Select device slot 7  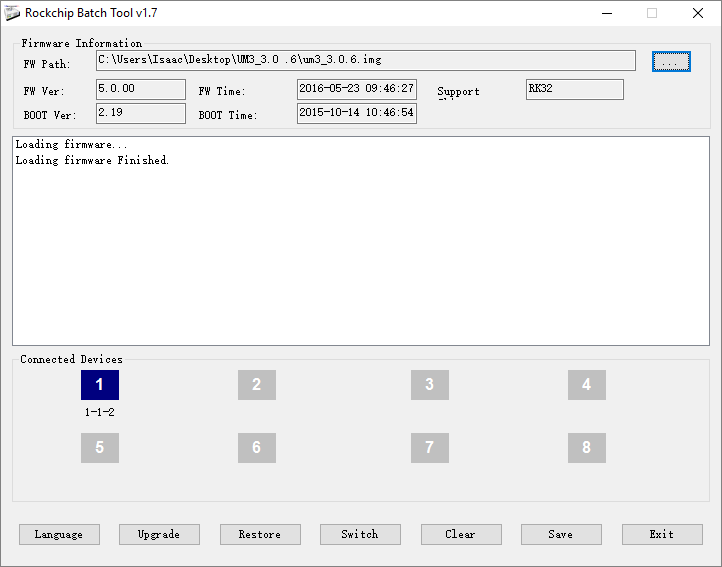pos(429,448)
